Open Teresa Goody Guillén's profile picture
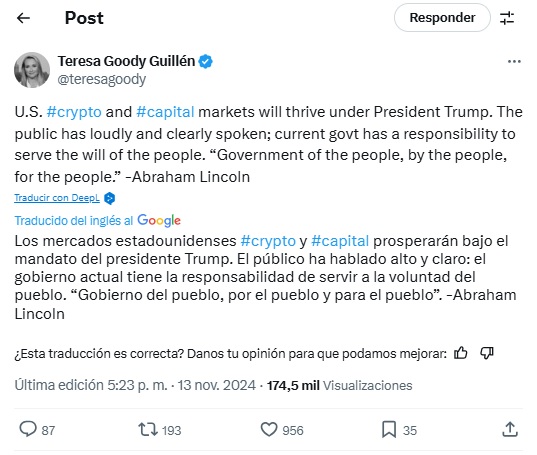The width and height of the screenshot is (537, 455). pos(32,70)
